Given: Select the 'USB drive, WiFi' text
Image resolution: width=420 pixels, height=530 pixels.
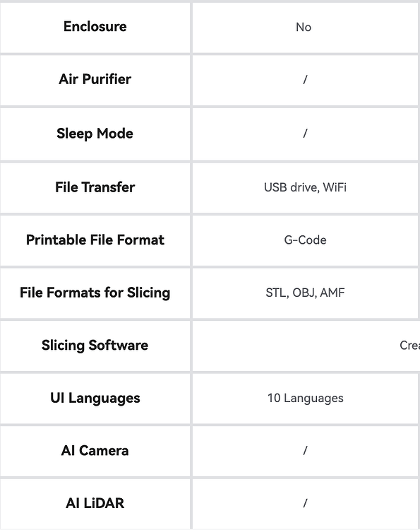Looking at the screenshot, I should coord(305,187).
